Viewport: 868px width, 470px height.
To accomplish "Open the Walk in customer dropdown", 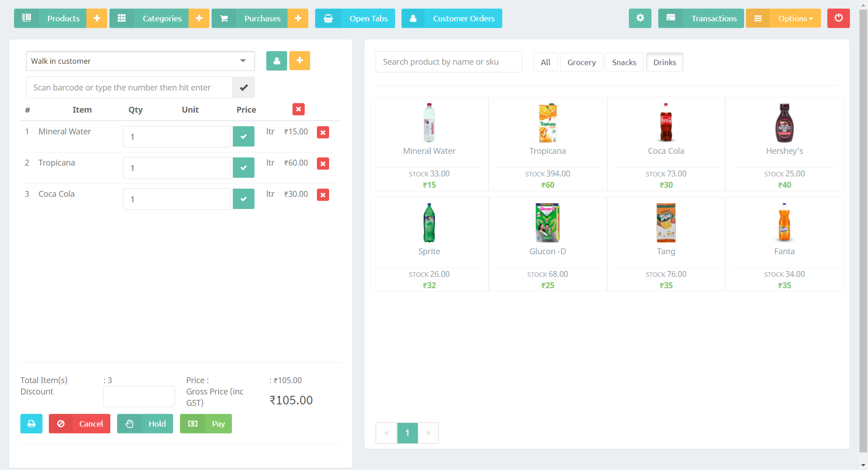I will [141, 61].
